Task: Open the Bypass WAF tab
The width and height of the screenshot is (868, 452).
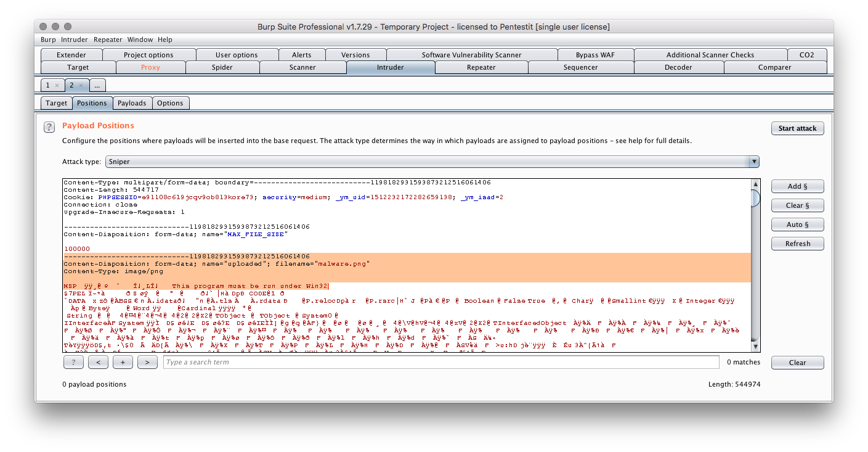Action: pos(595,55)
